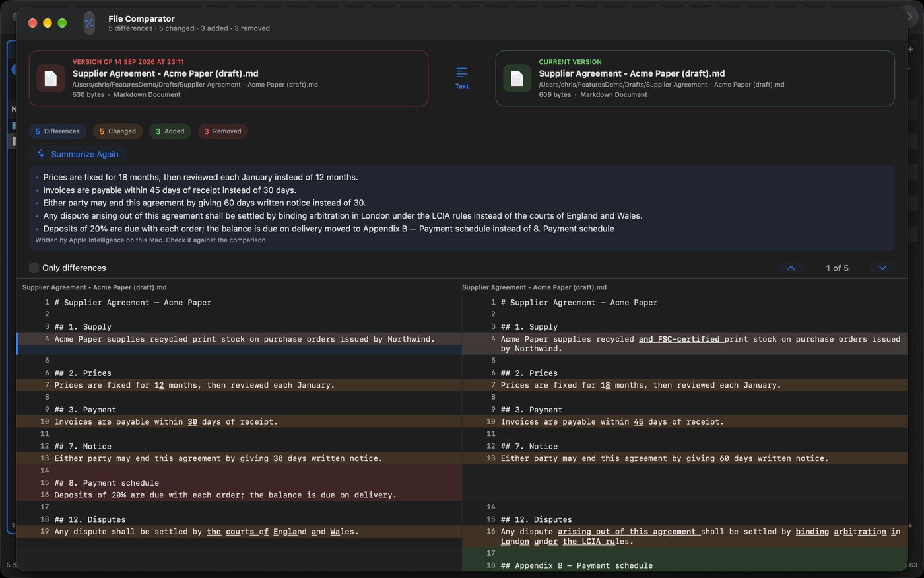Click right line 16 'binding arbitration in London'
This screenshot has width=924, height=578.
[685, 536]
